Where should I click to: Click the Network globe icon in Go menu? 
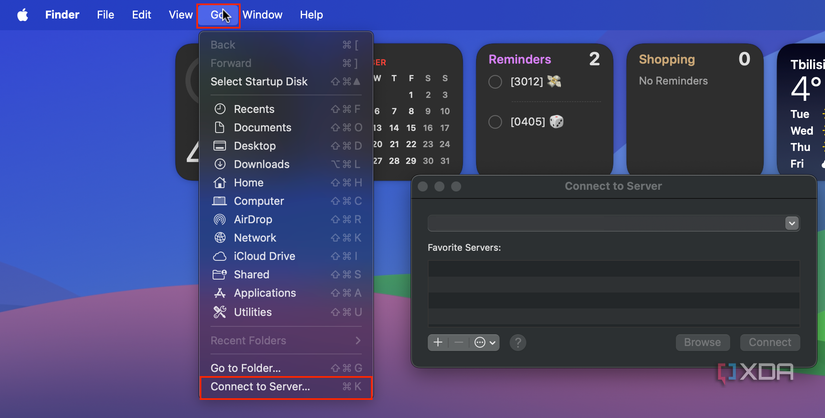click(x=219, y=237)
